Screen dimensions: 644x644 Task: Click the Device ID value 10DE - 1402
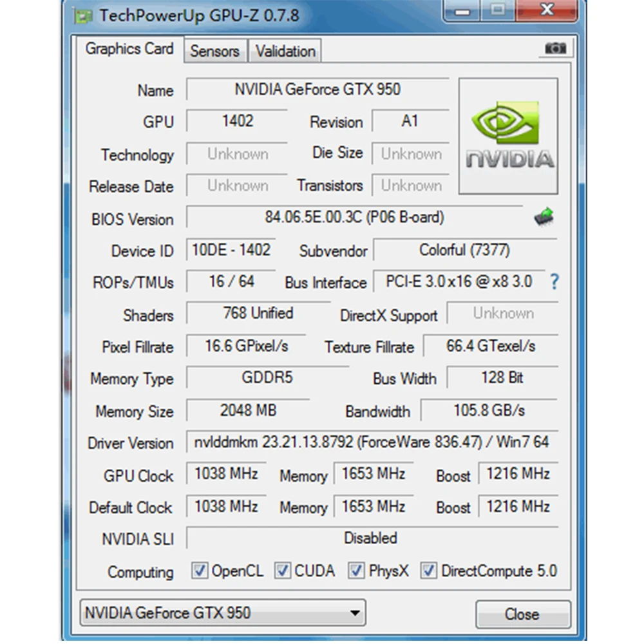(231, 250)
